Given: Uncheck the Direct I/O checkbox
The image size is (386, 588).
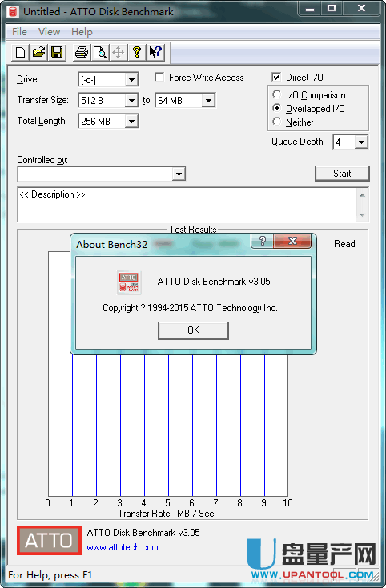Looking at the screenshot, I should pos(276,78).
